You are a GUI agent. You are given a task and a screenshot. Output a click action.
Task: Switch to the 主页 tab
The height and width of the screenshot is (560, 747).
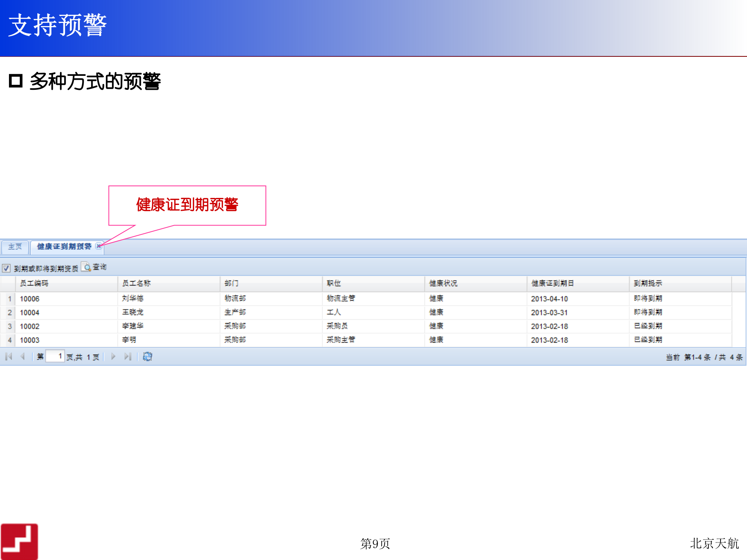(x=15, y=246)
